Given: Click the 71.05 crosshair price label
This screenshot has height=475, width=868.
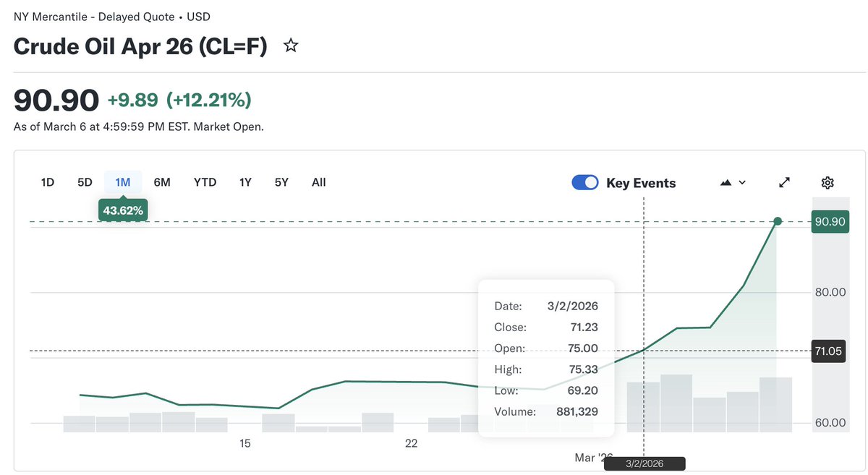Looking at the screenshot, I should click(x=830, y=351).
